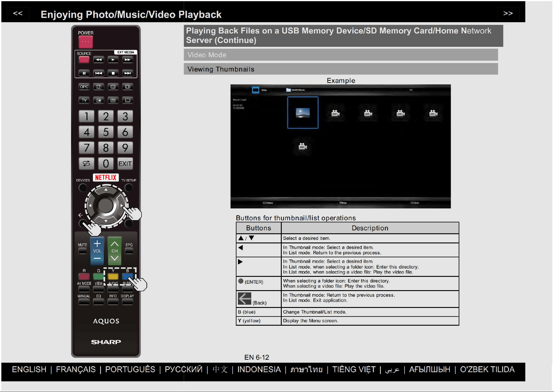This screenshot has width=554, height=392.
Task: Click the pause button on remote
Action: click(84, 73)
